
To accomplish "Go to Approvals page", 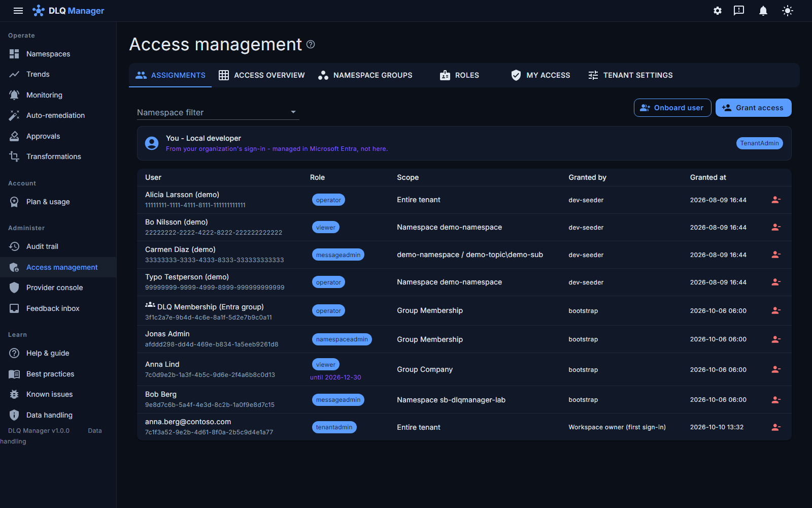I will pos(58,136).
